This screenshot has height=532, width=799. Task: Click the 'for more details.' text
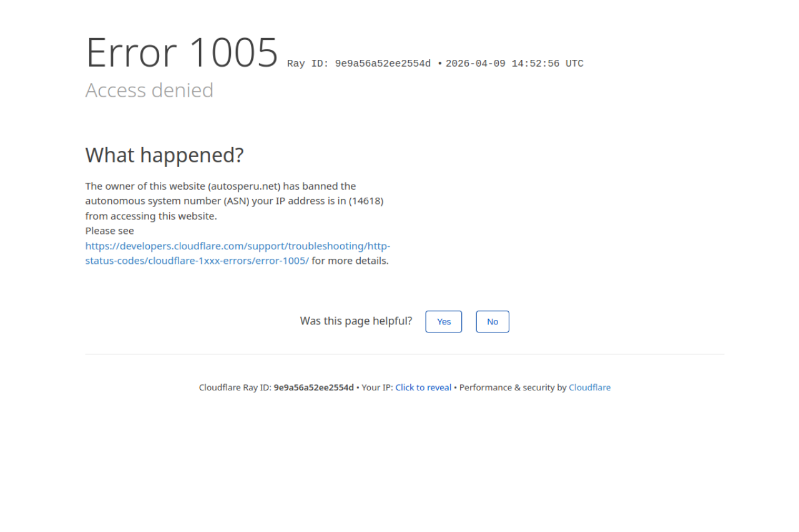point(350,261)
